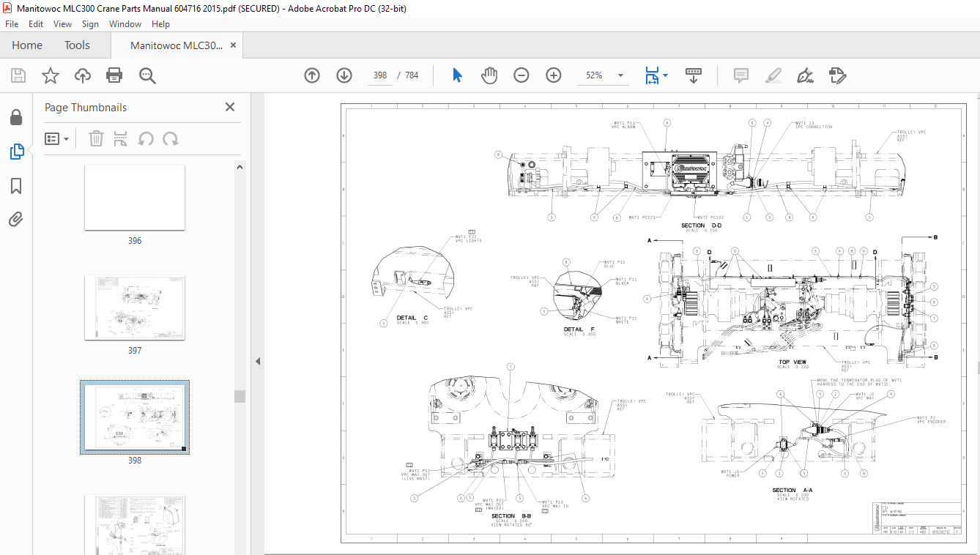Click the thumbnails panel scrollbar handle

click(x=240, y=396)
